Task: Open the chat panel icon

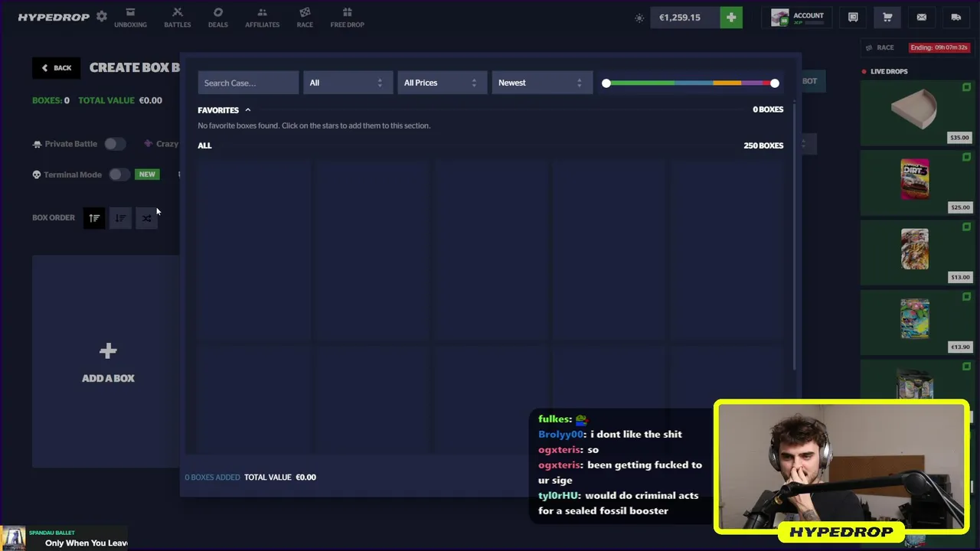Action: pos(853,17)
